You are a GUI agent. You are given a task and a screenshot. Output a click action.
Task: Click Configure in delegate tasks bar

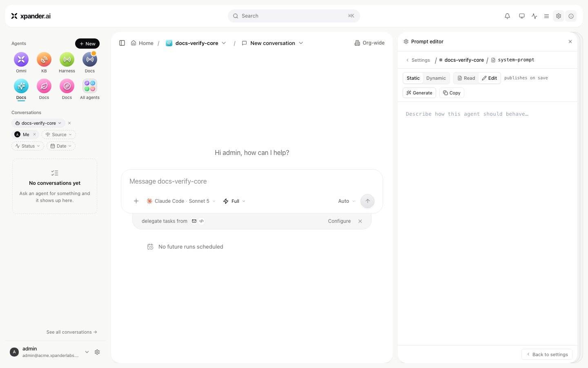[x=339, y=221]
